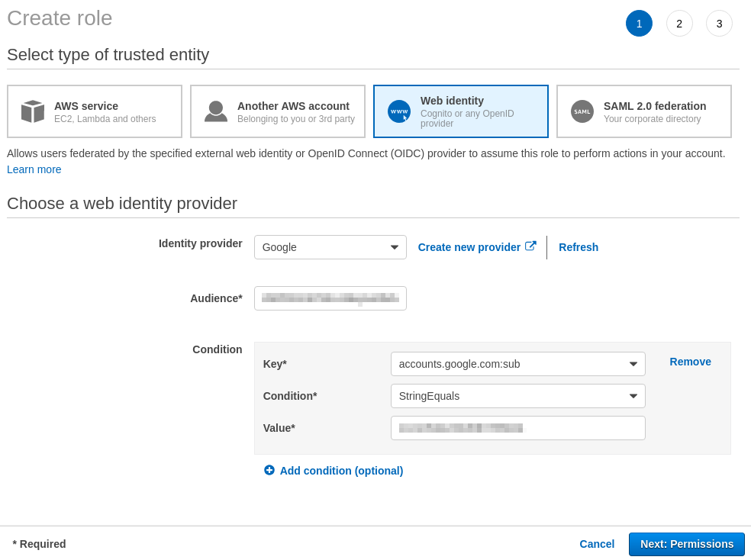Open the Identity provider Google dropdown
This screenshot has height=560, width=751.
[x=330, y=247]
